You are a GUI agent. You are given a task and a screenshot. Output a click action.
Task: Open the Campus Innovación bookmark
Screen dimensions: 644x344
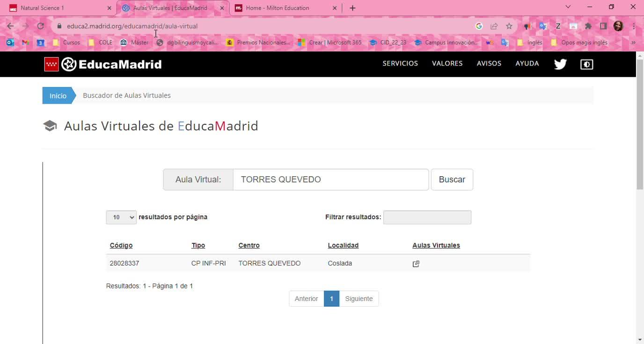pos(446,43)
